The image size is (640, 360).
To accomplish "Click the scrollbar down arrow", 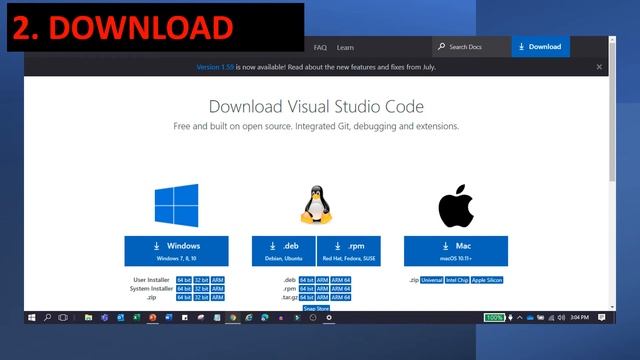I will 612,307.
